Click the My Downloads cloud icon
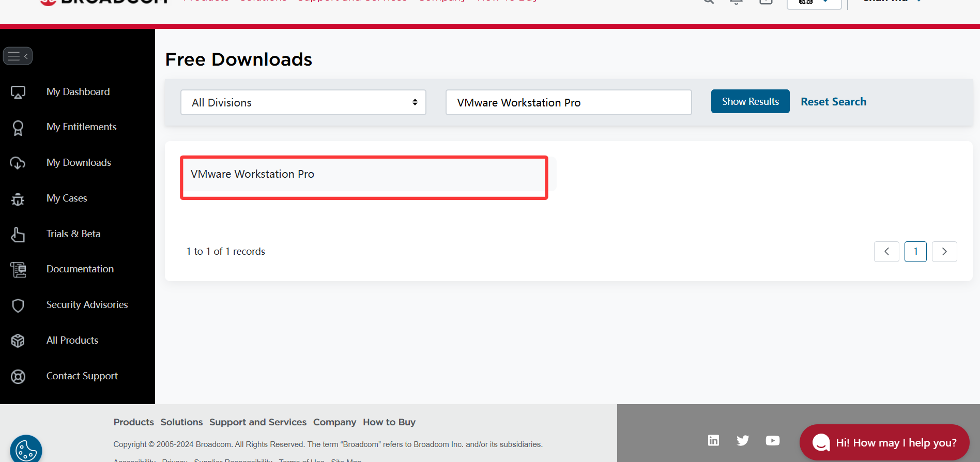Image resolution: width=980 pixels, height=462 pixels. click(18, 163)
